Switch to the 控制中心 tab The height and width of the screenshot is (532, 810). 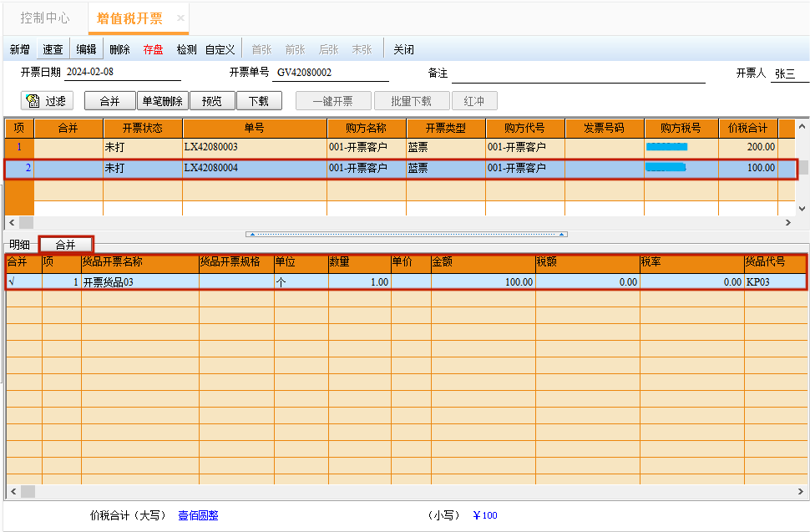(45, 18)
